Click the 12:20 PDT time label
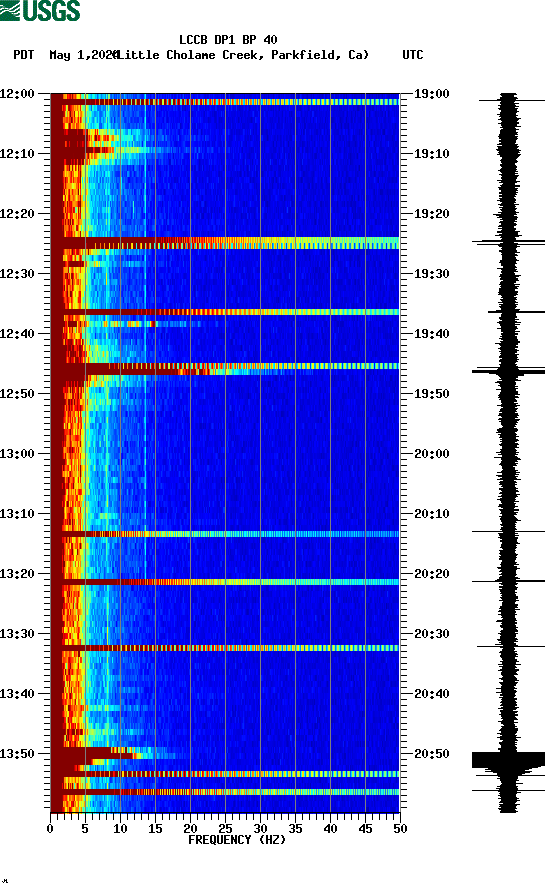The width and height of the screenshot is (552, 892). click(x=17, y=214)
